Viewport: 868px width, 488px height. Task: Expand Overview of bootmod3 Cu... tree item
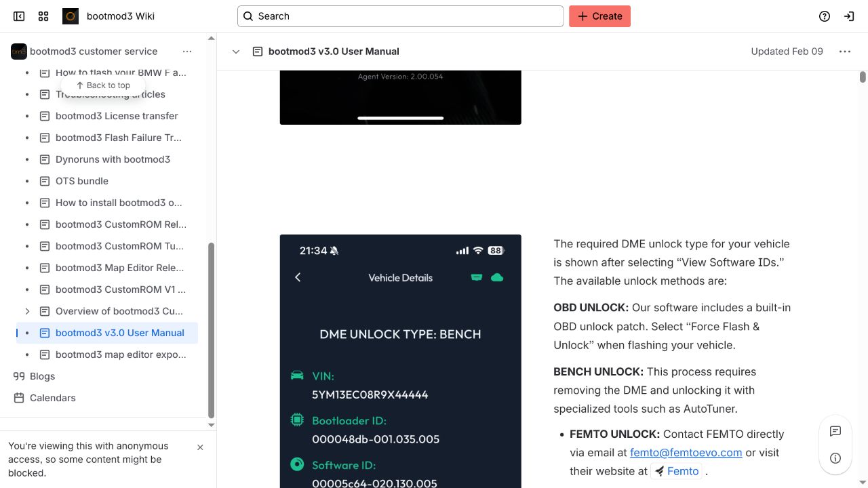pyautogui.click(x=27, y=311)
